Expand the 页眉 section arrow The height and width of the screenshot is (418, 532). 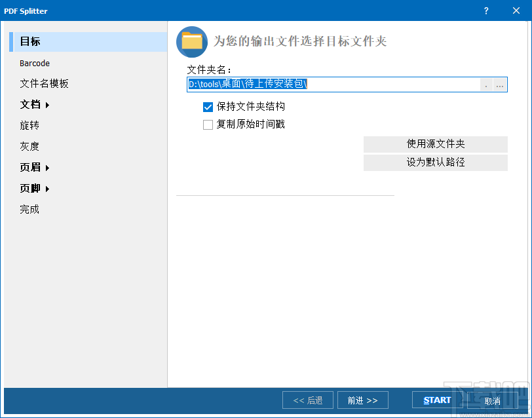46,167
